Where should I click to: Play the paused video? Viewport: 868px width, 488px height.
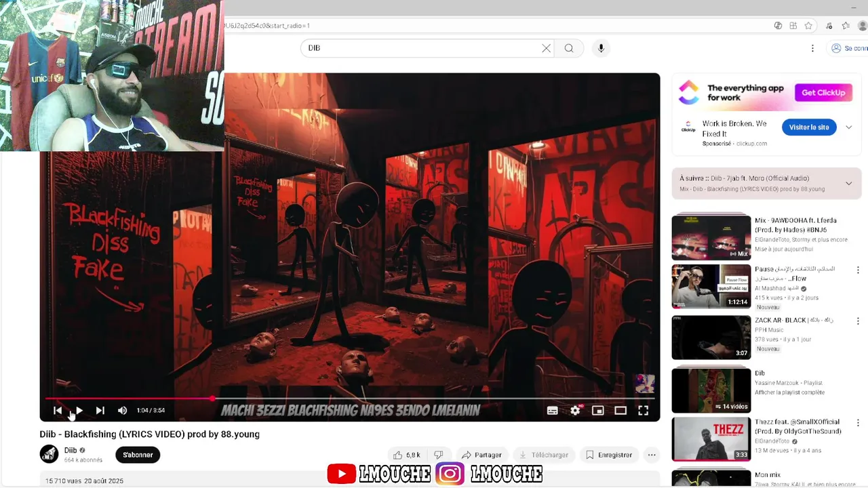(79, 410)
